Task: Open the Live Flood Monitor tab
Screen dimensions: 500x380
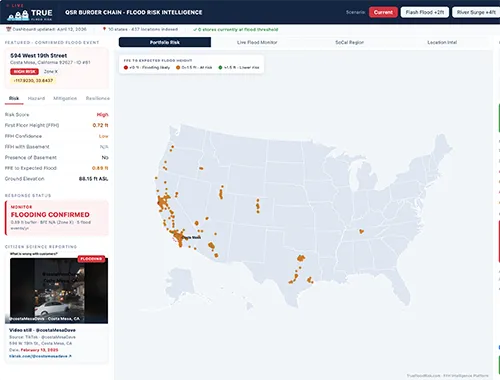Action: pos(257,42)
